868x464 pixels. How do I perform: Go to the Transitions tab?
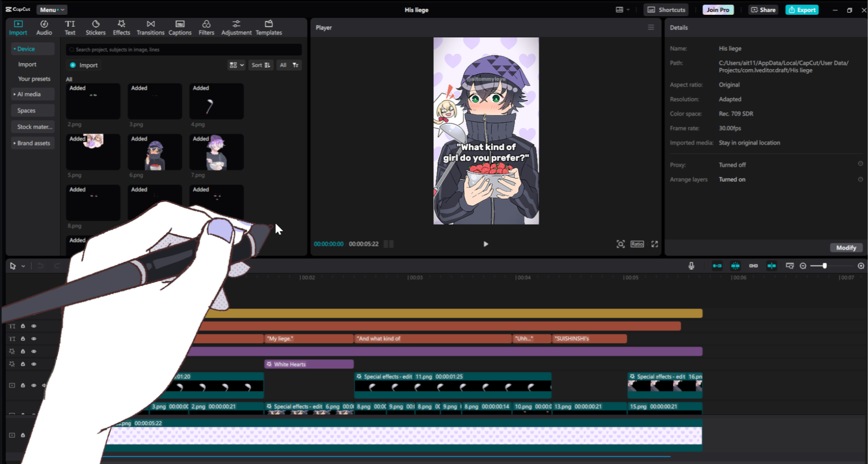150,28
